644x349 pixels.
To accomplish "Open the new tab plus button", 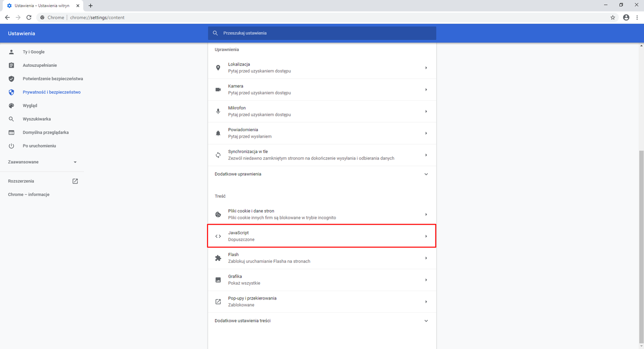I will 91,6.
